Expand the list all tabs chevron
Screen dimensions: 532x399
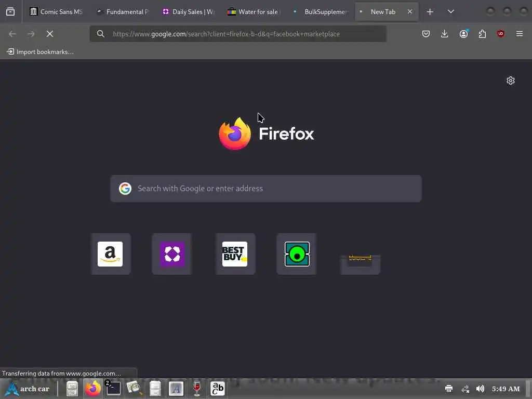[450, 12]
